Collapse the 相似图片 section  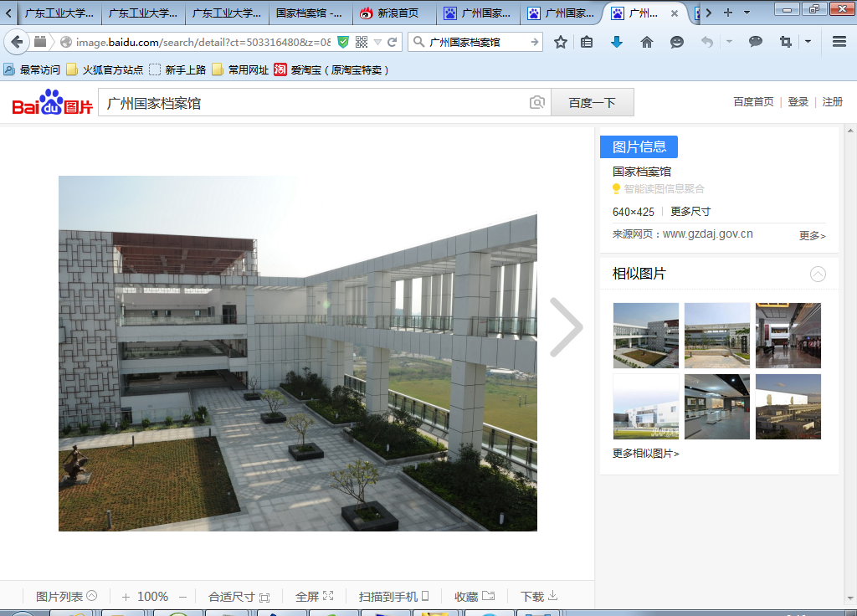818,274
